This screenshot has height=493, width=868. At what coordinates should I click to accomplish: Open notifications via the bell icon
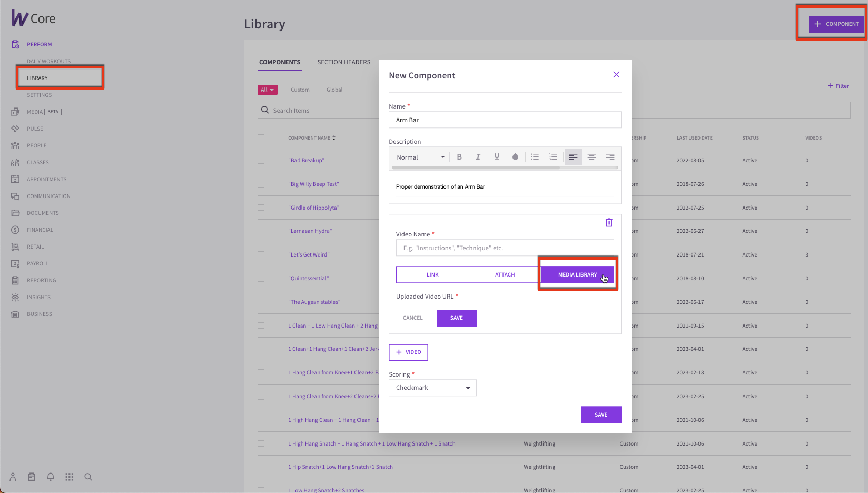pyautogui.click(x=50, y=477)
